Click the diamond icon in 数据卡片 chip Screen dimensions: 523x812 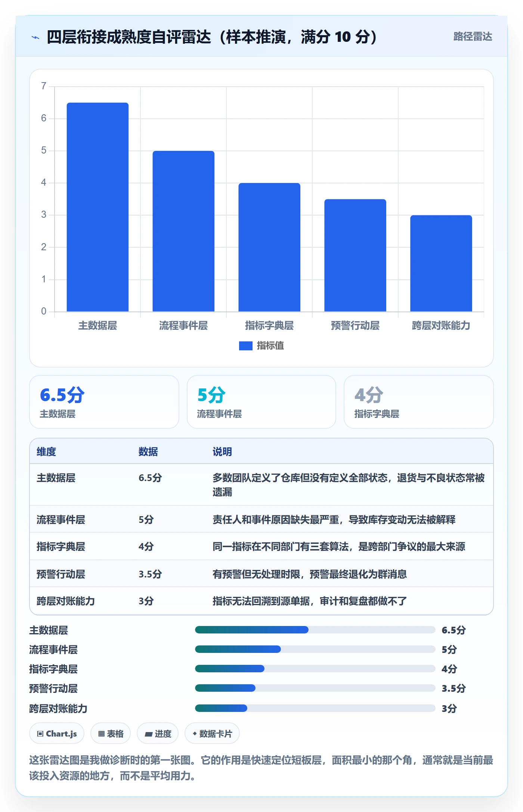(x=195, y=734)
